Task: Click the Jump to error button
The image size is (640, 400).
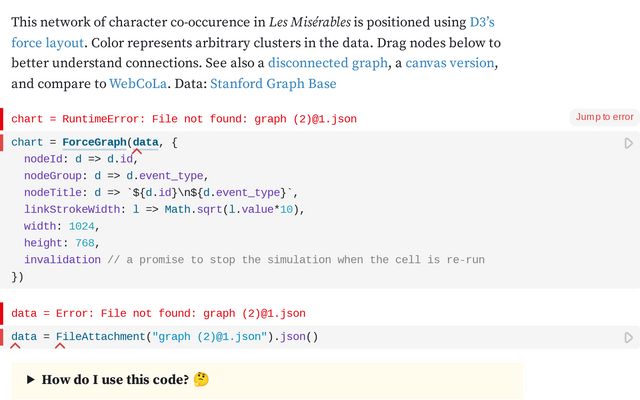Action: pyautogui.click(x=604, y=117)
